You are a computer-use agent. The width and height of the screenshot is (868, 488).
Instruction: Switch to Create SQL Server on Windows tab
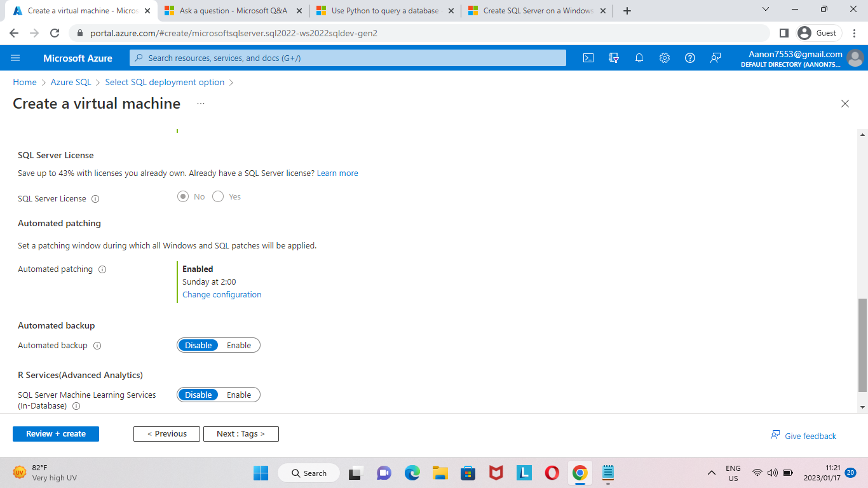pos(538,11)
